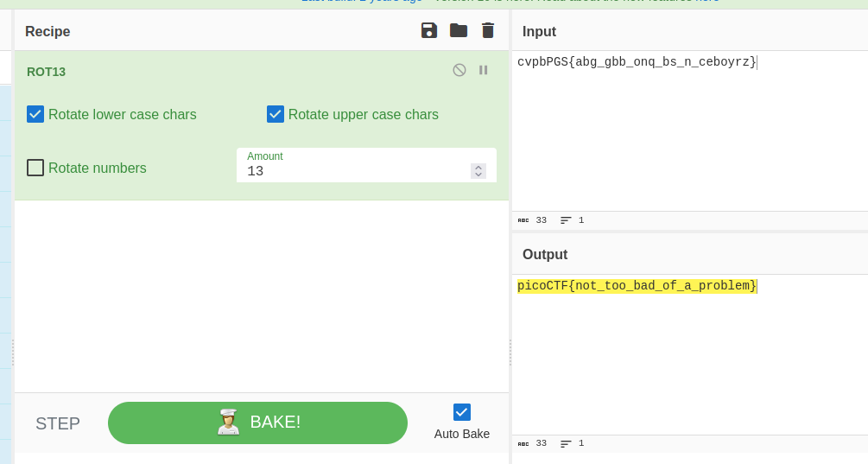Viewport: 868px width, 464px height.
Task: Click the Input line count icon
Action: click(x=566, y=220)
